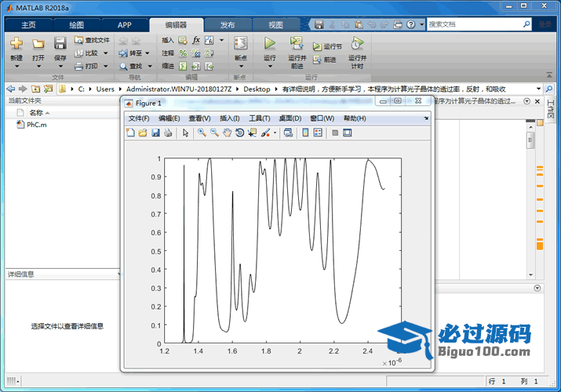Click the Insert function fx icon
Image resolution: width=561 pixels, height=392 pixels.
tap(196, 40)
